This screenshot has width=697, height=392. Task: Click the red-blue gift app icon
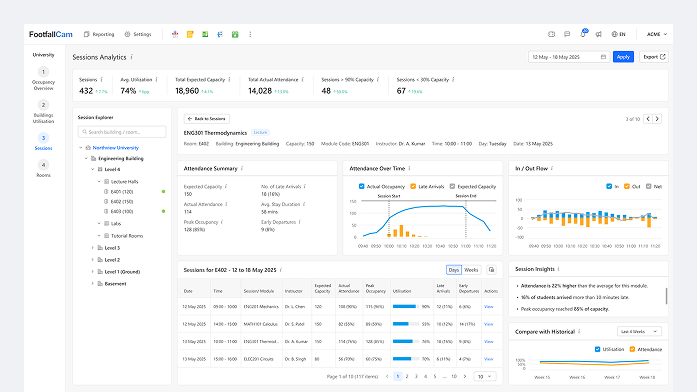(175, 34)
